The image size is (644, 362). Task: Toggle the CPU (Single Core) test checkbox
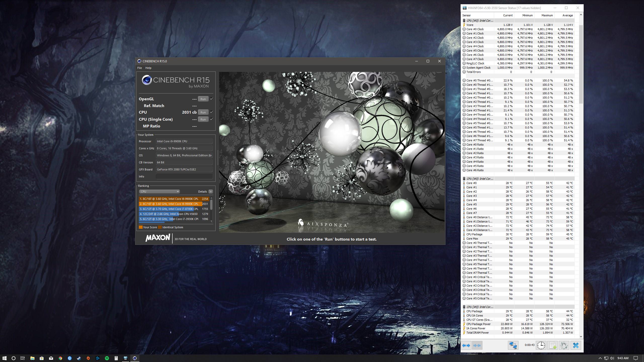pyautogui.click(x=212, y=119)
